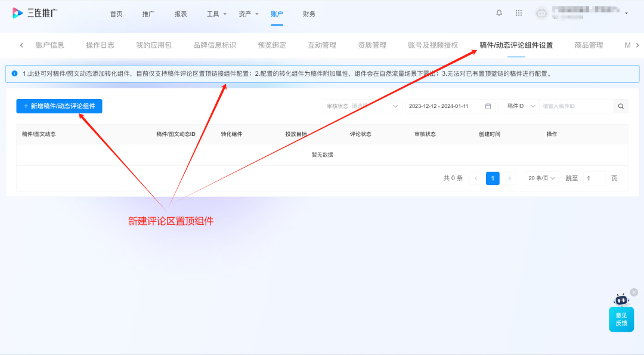Click 新增稿件/动态评论组件 button
The width and height of the screenshot is (644, 355).
click(x=59, y=106)
